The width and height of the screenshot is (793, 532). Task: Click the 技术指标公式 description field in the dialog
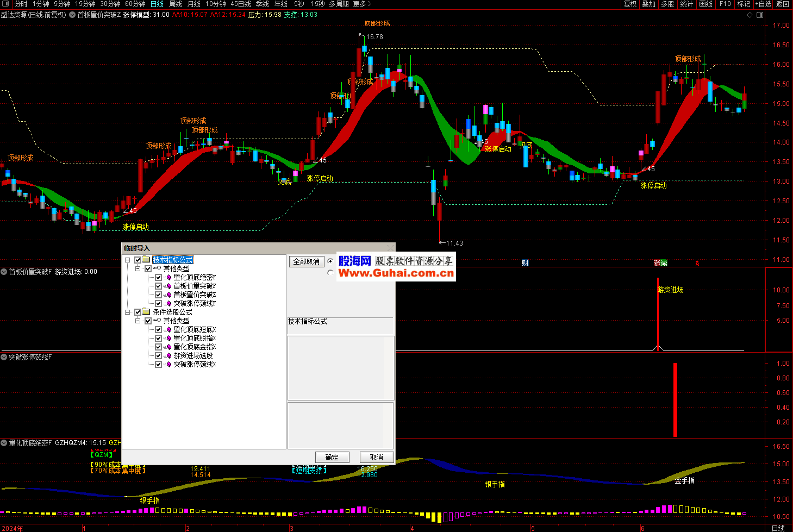pyautogui.click(x=340, y=326)
